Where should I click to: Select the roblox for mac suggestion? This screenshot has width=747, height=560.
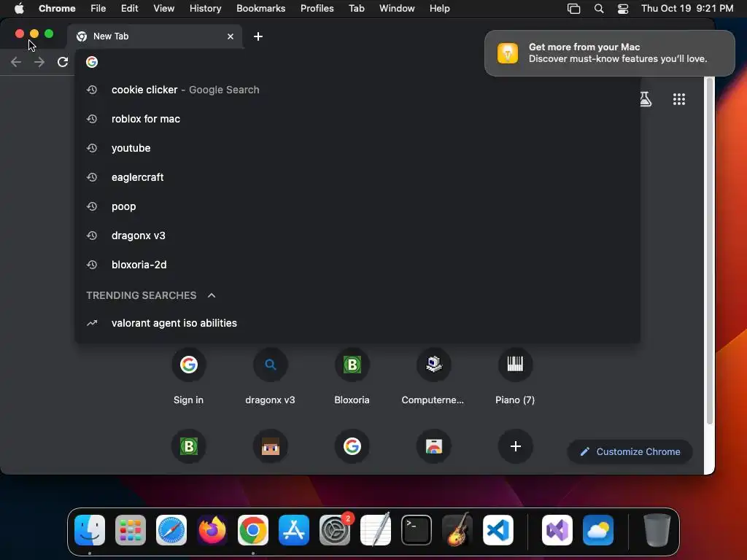[x=357, y=119]
